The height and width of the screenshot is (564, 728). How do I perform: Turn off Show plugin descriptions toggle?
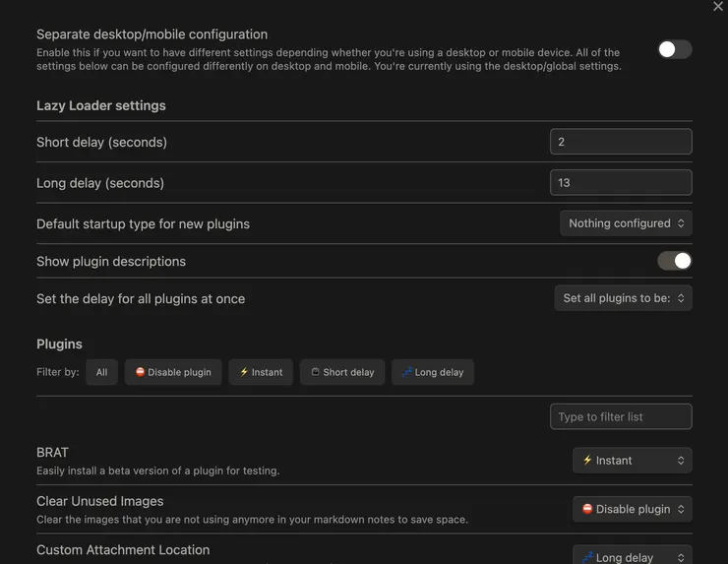coord(675,261)
